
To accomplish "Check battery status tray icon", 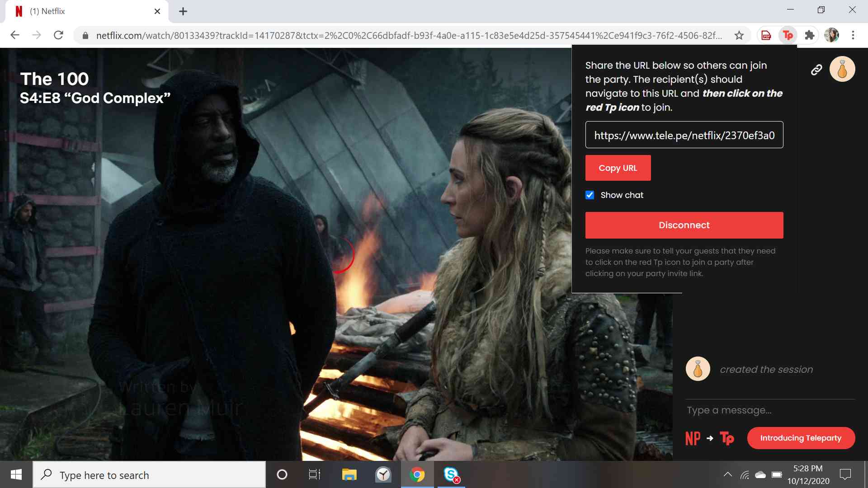I will pos(777,474).
